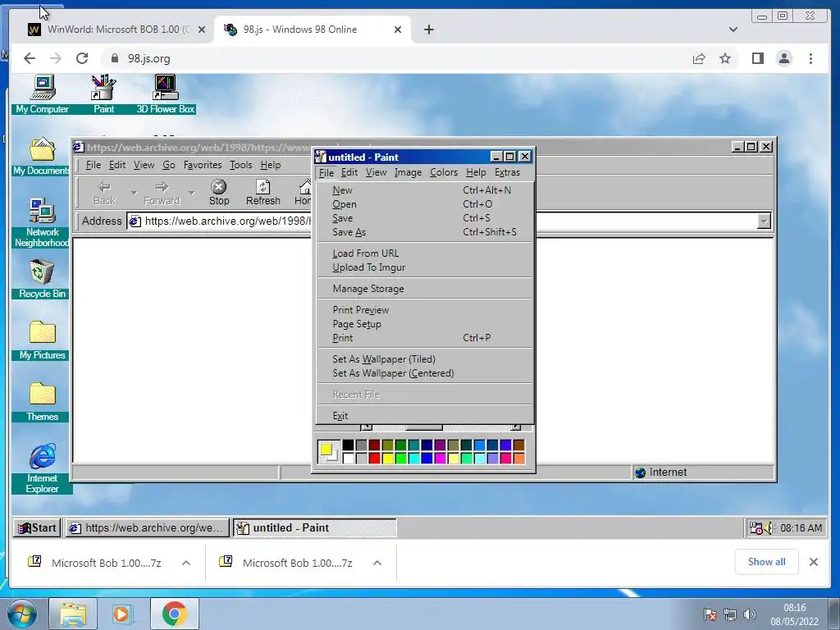Open Favorites menu in Internet Explorer

coord(203,165)
